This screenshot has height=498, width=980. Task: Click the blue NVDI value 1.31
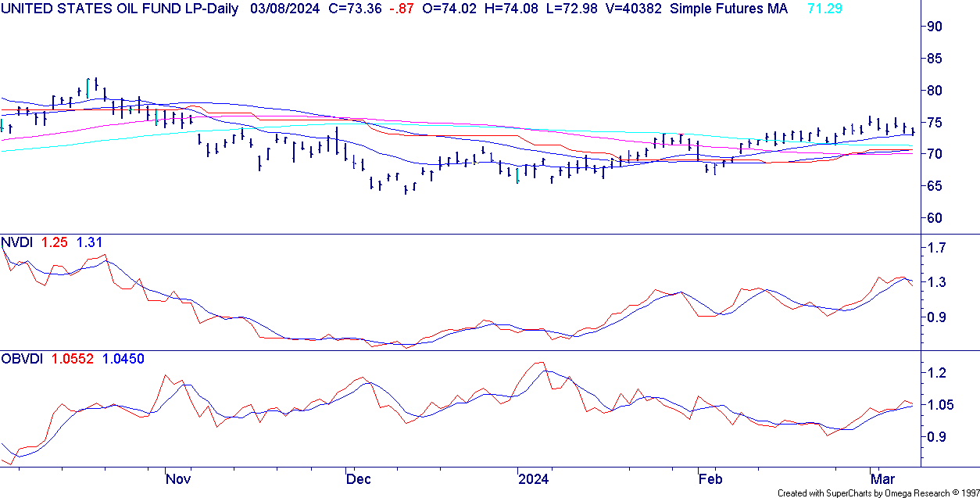click(x=89, y=242)
